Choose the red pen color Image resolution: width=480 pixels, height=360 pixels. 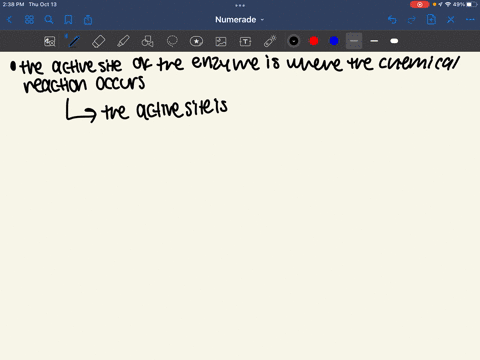coord(314,41)
